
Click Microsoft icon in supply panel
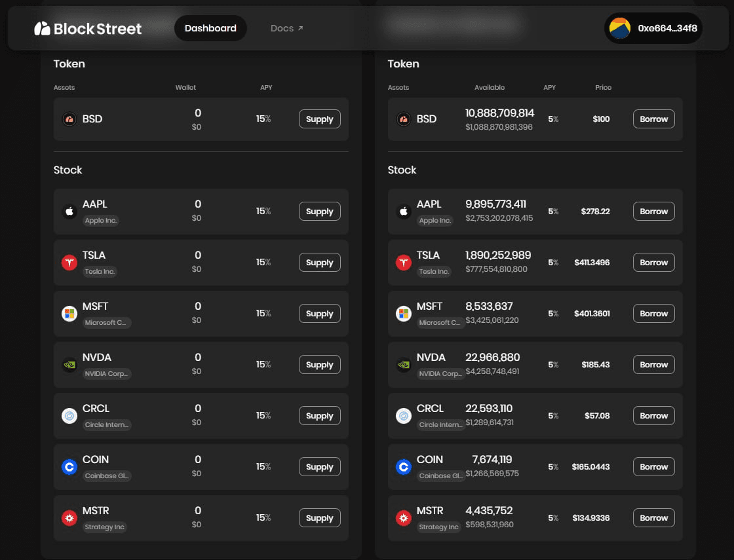click(x=69, y=314)
